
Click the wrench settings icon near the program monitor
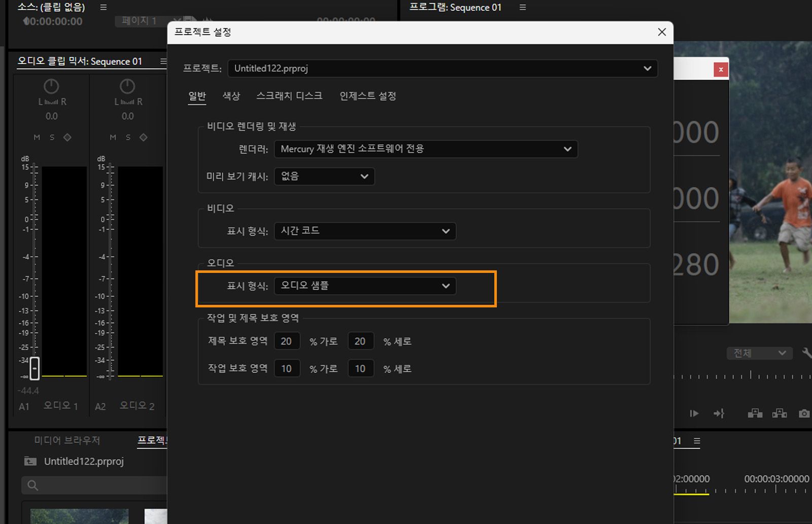click(807, 353)
